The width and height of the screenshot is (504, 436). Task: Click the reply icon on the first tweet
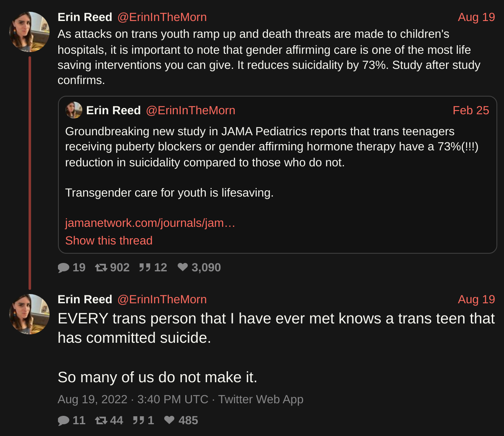pos(63,268)
